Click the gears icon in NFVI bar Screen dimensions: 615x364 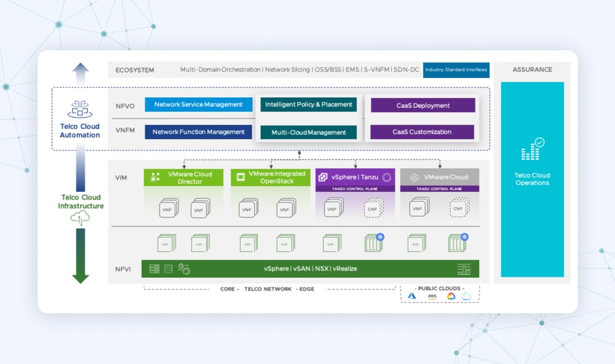(184, 269)
